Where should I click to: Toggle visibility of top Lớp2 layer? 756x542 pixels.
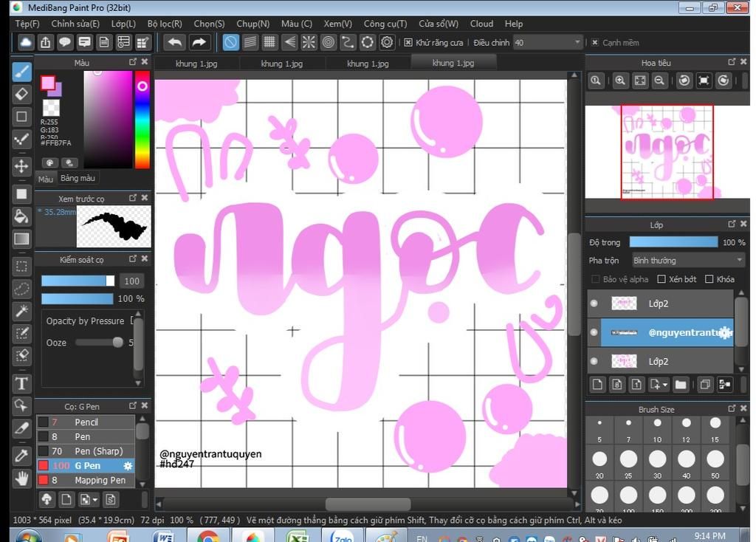[x=594, y=303]
